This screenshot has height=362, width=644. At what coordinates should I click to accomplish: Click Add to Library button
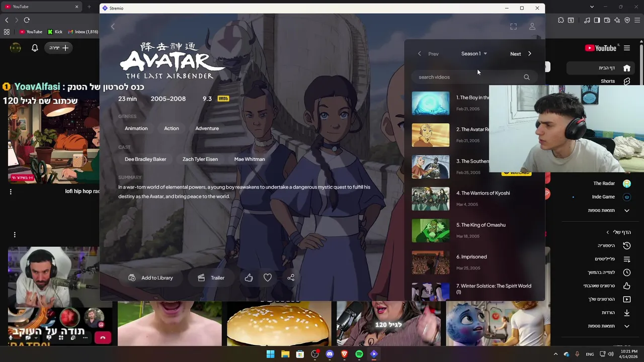[x=150, y=278]
